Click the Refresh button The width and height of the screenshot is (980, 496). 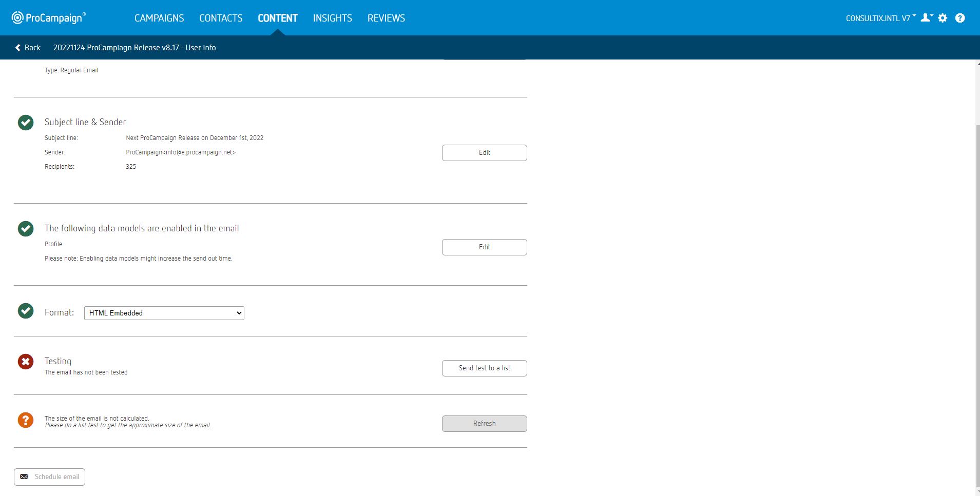485,424
